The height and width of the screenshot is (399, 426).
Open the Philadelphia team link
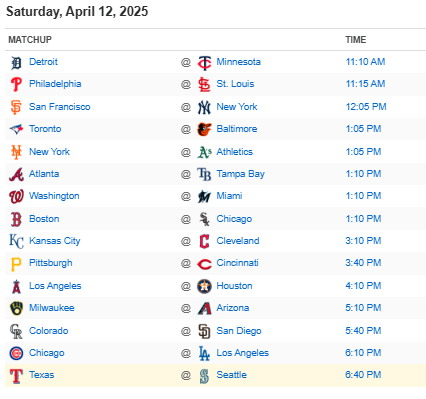55,84
